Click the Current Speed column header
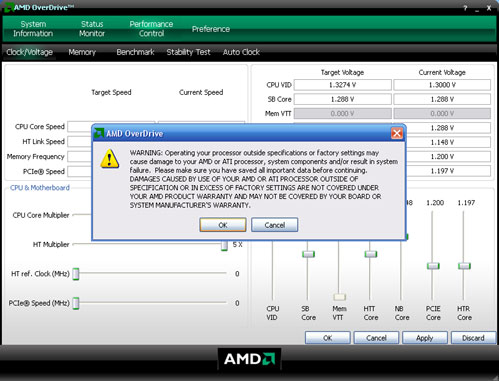This screenshot has height=381, width=499. [x=201, y=92]
